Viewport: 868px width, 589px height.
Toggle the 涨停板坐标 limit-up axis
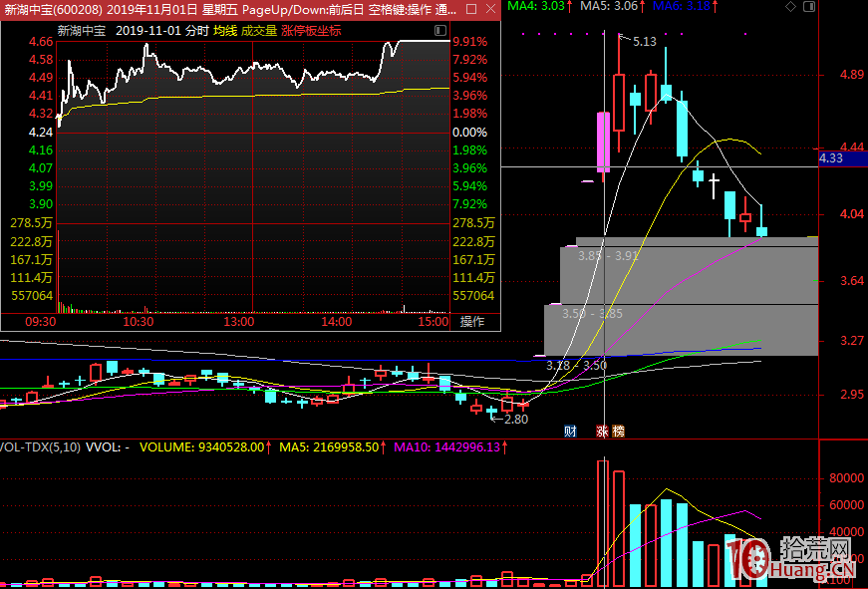click(311, 31)
